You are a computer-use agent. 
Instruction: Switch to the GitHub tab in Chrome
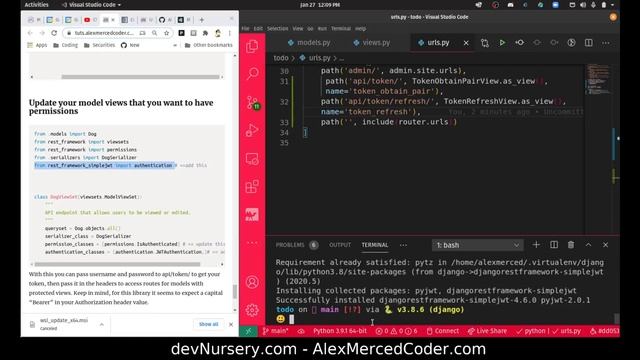pos(165,20)
